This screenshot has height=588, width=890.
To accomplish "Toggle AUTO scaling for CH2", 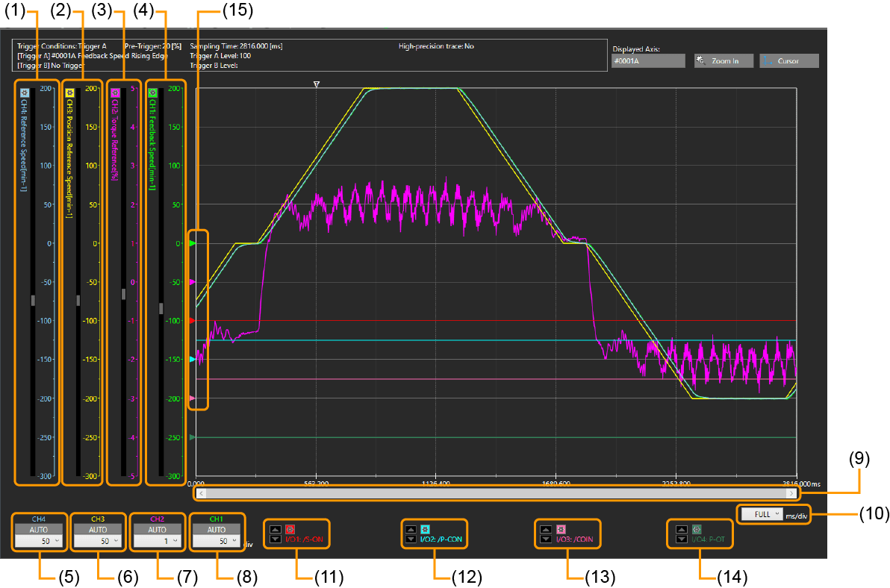I will [x=157, y=528].
